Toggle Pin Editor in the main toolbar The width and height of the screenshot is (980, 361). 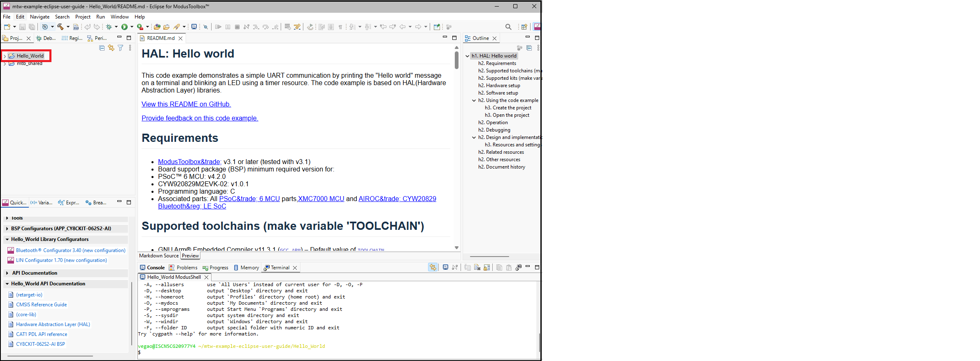click(437, 27)
